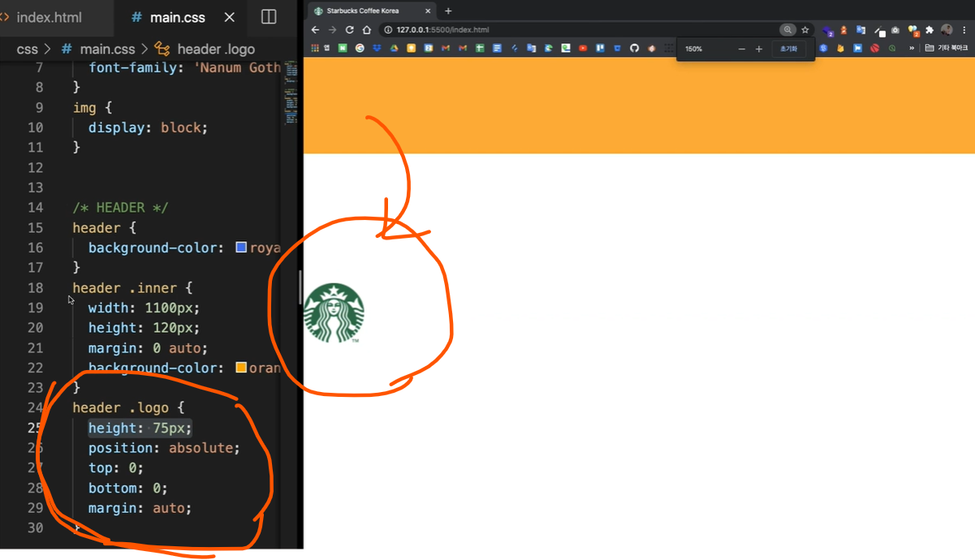Open the Chrome profile avatar
The height and width of the screenshot is (560, 975).
click(x=947, y=30)
